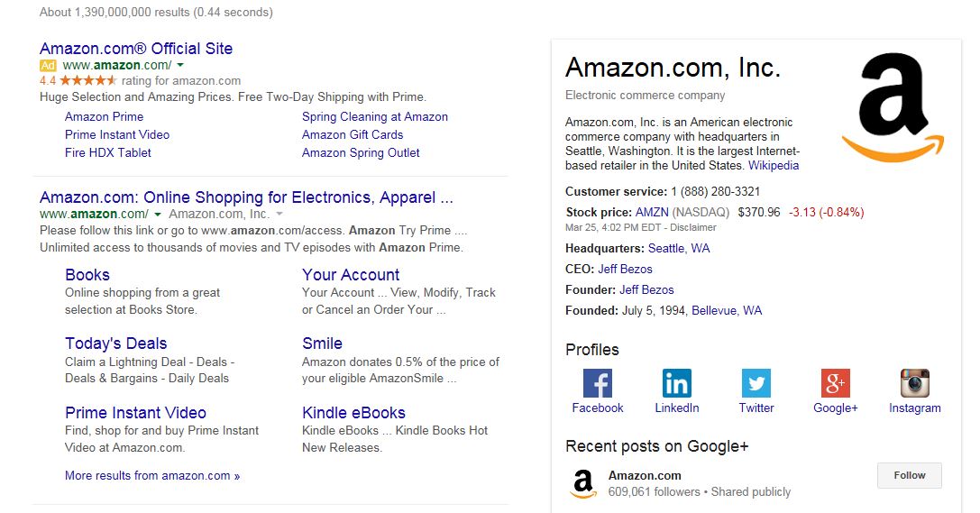Click the Jeff Bezos CEO link
The width and height of the screenshot is (980, 513).
click(625, 270)
